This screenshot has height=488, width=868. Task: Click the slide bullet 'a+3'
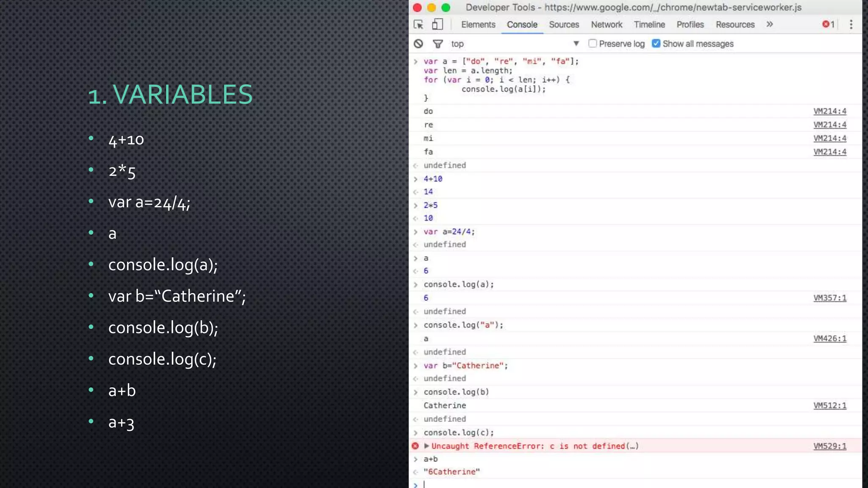121,422
